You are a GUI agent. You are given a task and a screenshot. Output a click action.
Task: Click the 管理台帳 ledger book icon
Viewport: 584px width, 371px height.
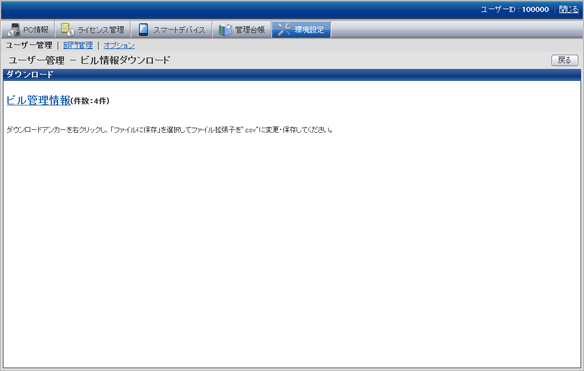click(x=225, y=29)
